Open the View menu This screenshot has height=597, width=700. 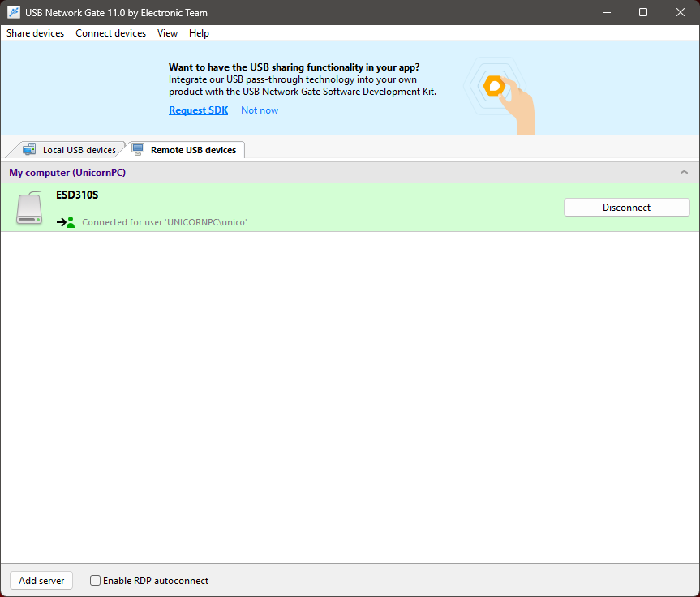[x=167, y=33]
